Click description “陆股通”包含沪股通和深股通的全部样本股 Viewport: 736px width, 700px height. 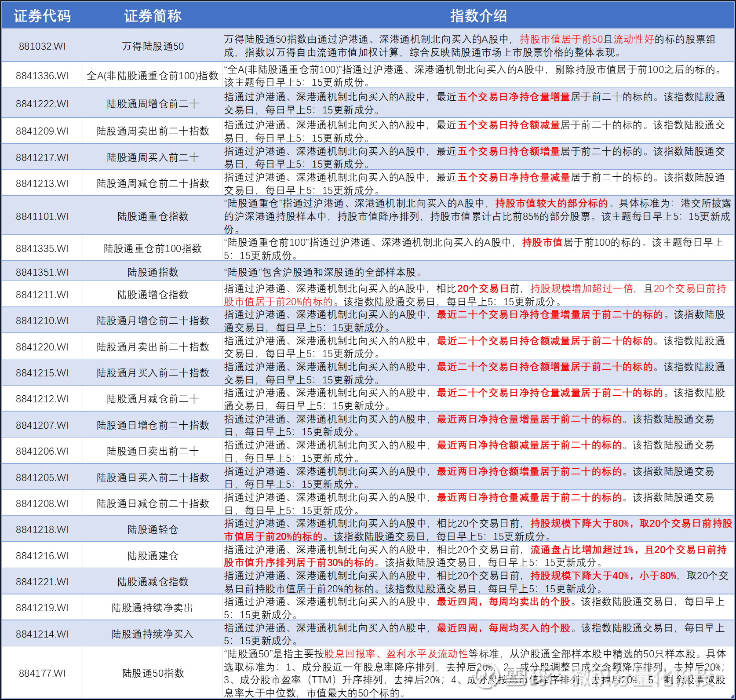click(323, 272)
